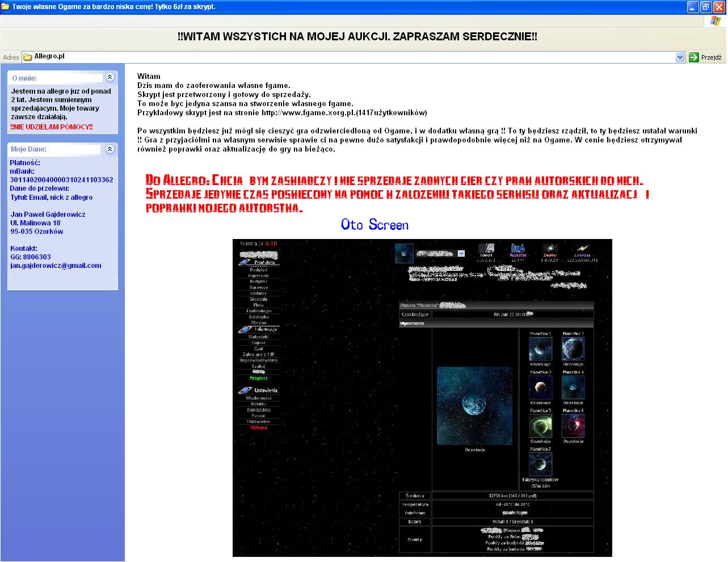Click the Kryształ crystal resource icon
Screen dimensions: 728x562
517,248
